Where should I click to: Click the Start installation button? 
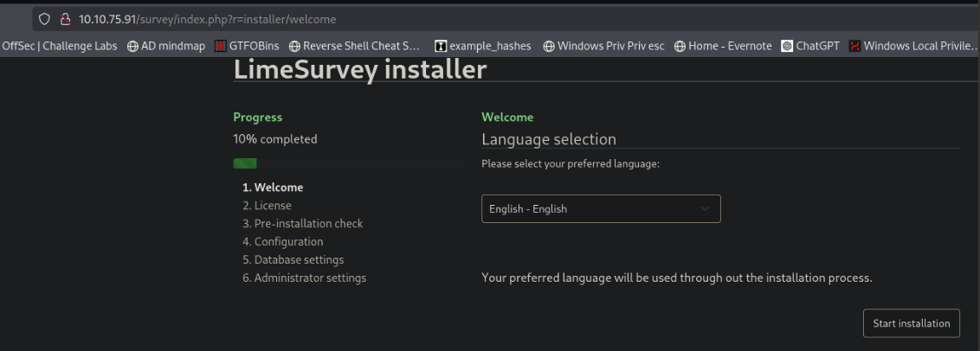(x=912, y=323)
